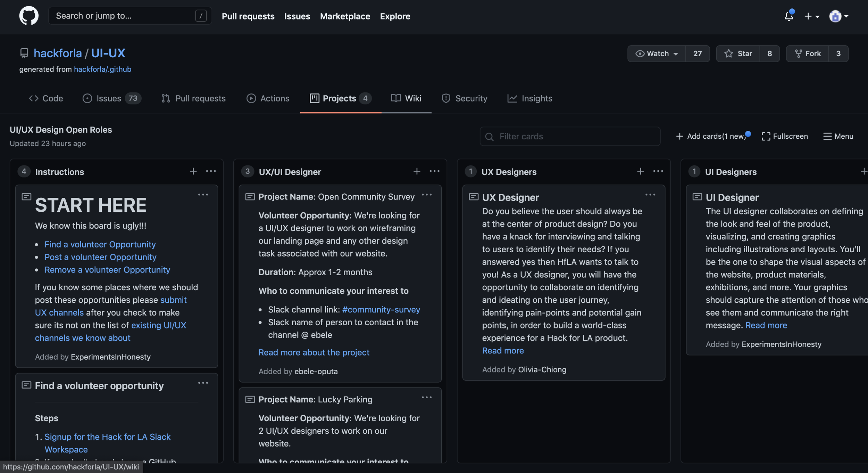
Task: Go to Explore
Action: (395, 16)
